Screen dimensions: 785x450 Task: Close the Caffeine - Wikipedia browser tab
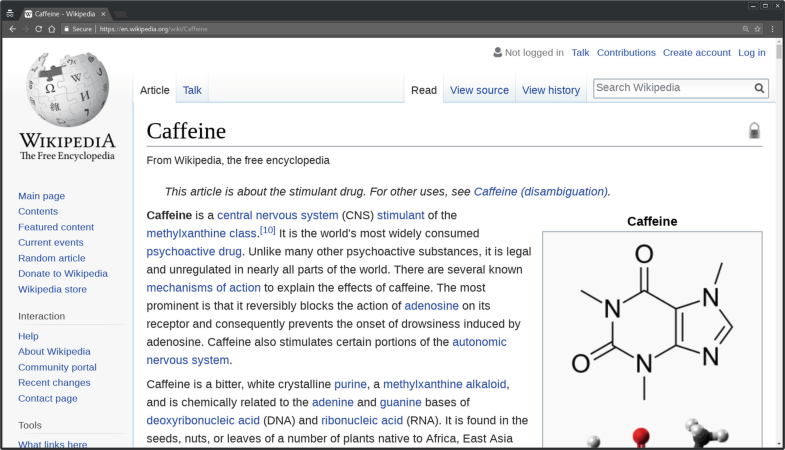point(103,14)
